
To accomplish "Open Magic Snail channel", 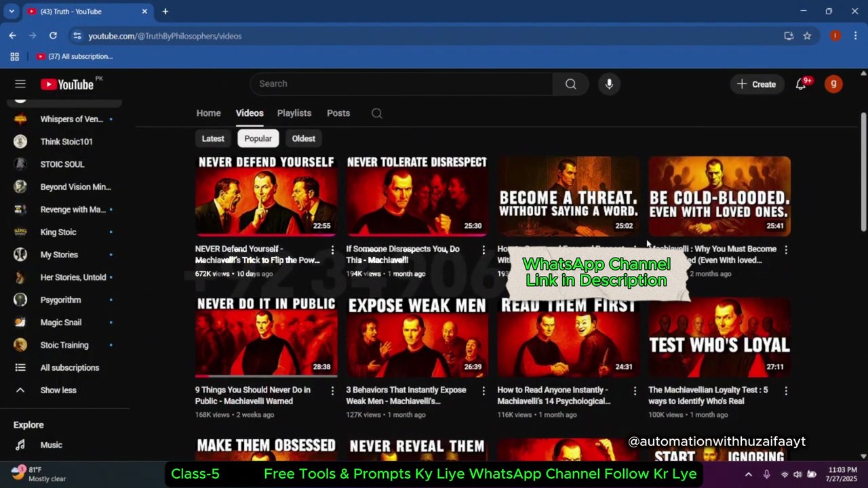I will [x=61, y=323].
